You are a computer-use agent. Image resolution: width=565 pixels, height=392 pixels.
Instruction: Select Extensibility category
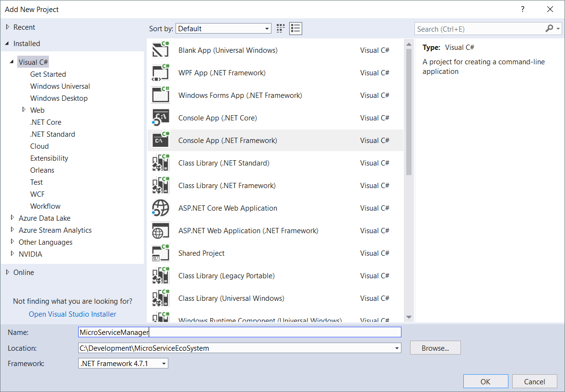49,158
